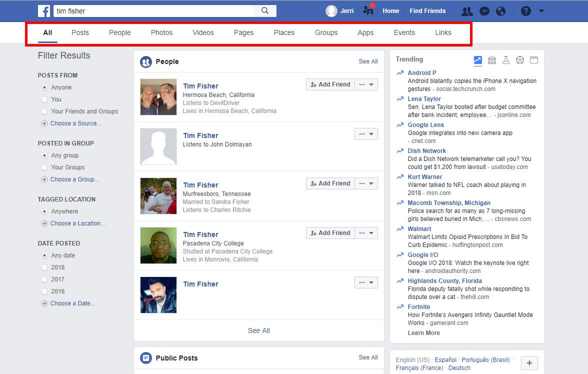Click the search magnifier icon
588x374 pixels.
tap(265, 11)
